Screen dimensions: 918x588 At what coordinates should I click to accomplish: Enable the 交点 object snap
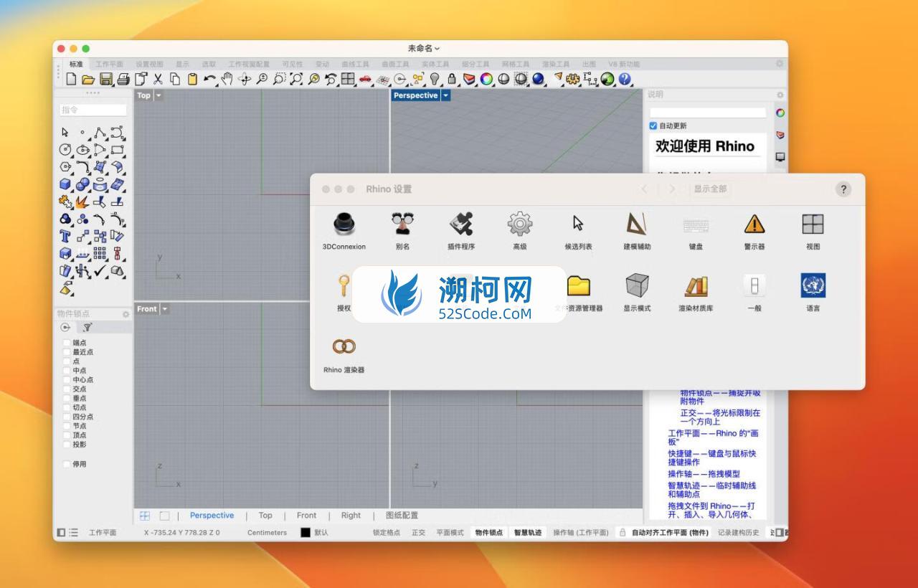coord(67,389)
